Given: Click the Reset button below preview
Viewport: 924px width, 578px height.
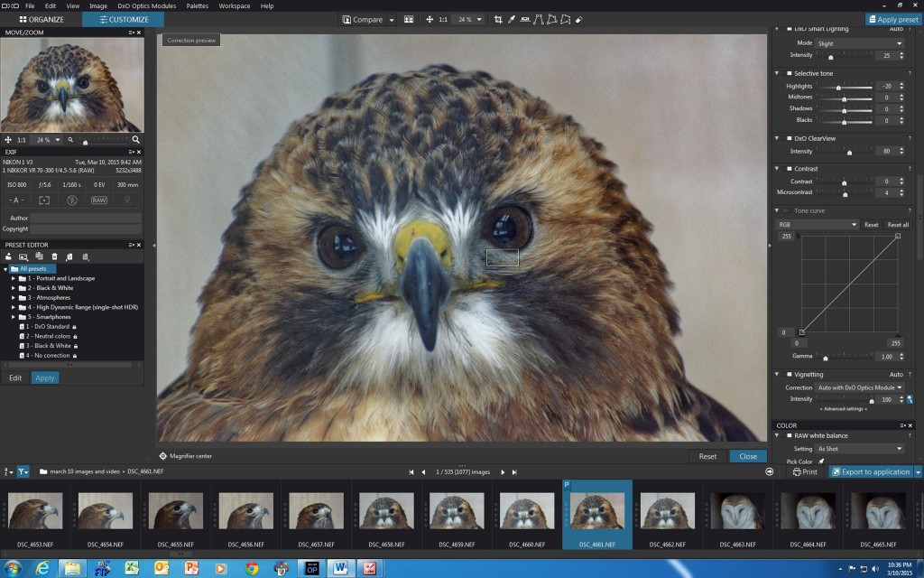Looking at the screenshot, I should point(707,456).
